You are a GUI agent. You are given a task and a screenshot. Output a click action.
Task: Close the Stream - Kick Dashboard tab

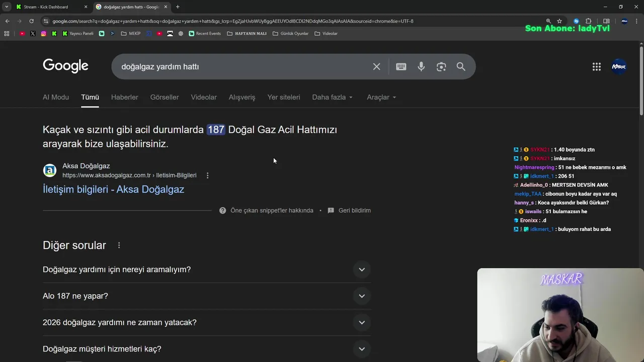pyautogui.click(x=86, y=7)
